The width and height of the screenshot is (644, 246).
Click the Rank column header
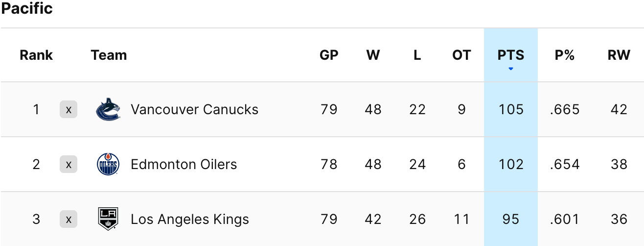point(36,55)
